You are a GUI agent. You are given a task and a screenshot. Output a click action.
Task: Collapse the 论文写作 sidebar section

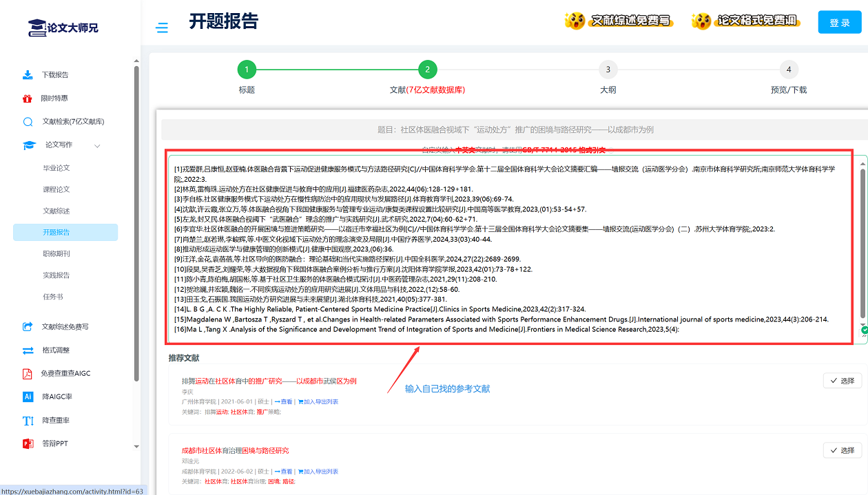pos(97,145)
